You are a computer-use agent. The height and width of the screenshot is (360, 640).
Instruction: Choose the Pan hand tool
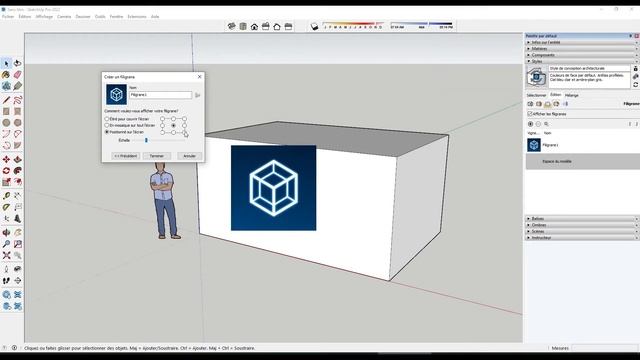click(x=18, y=233)
